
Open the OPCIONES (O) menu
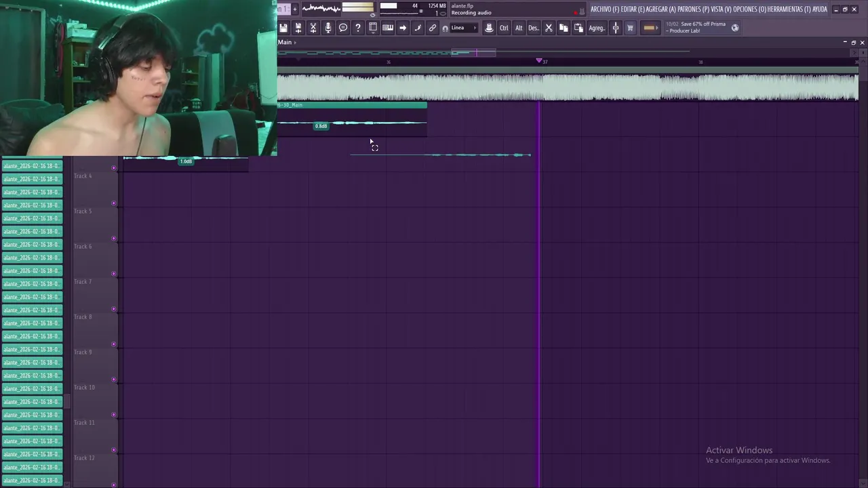point(749,9)
